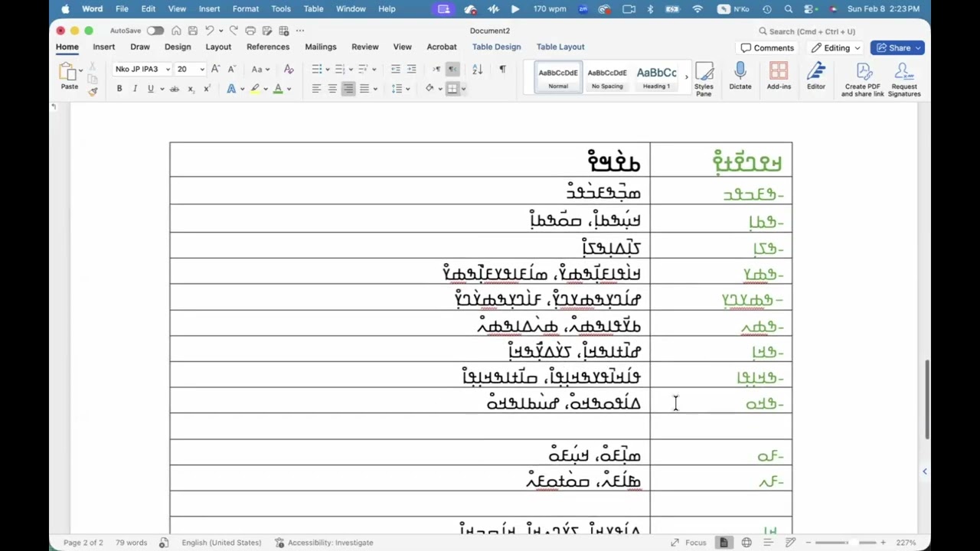Expand the bullets list dropdown arrow
980x551 pixels.
coord(328,69)
